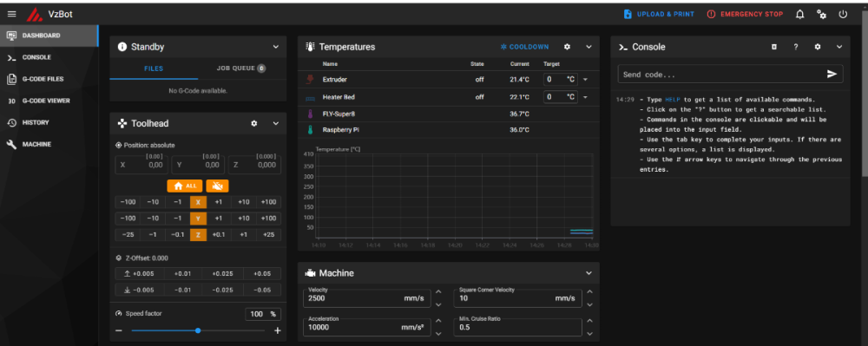This screenshot has height=346, width=868.
Task: Open Extruder target temperature presets dropdown
Action: 585,80
